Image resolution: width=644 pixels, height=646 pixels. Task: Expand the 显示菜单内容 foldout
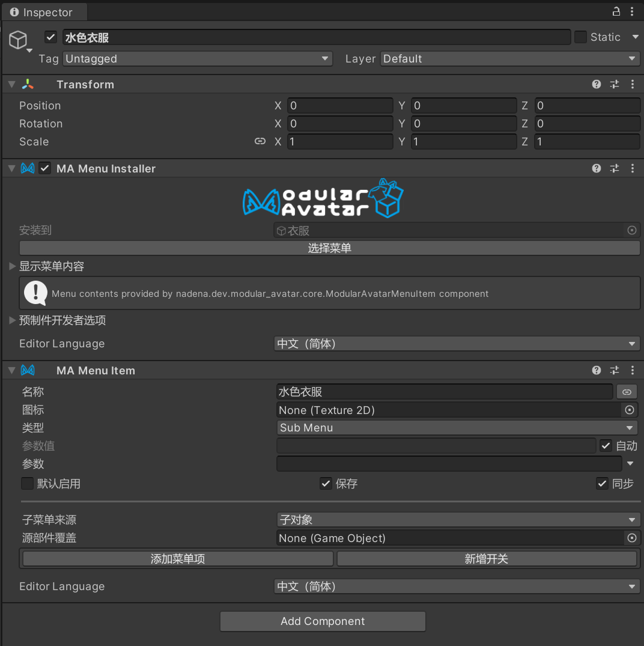[12, 266]
